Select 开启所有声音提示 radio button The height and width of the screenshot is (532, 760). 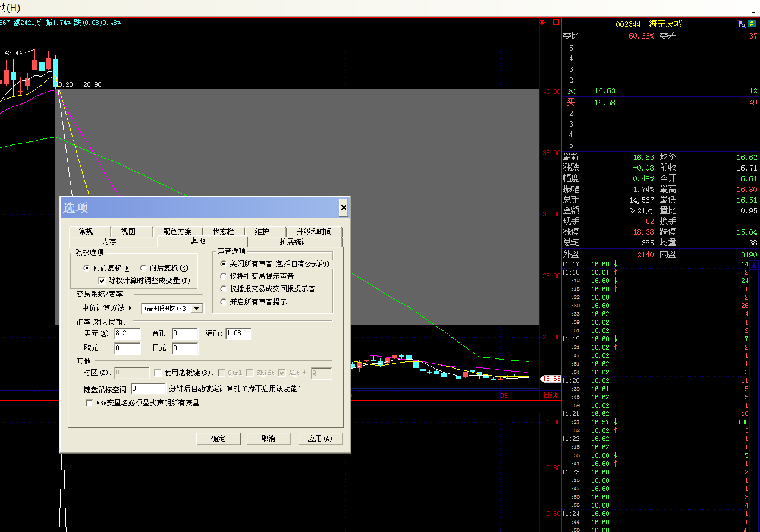click(x=224, y=302)
